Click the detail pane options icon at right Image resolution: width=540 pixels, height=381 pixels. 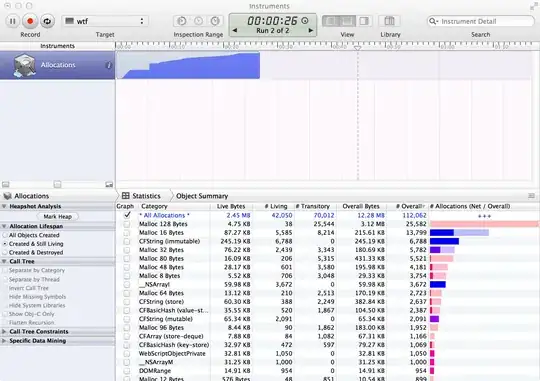[531, 196]
